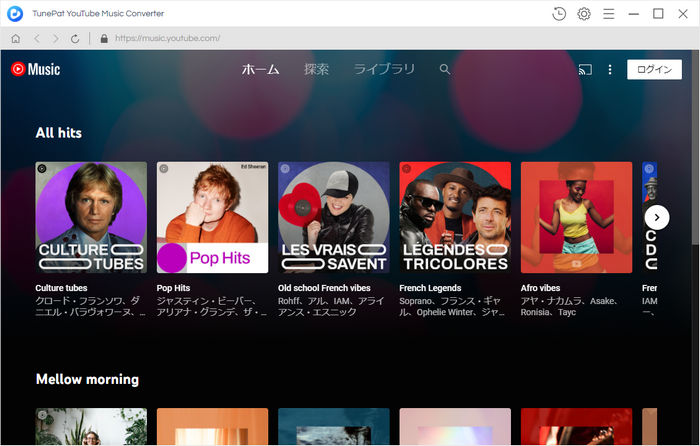Open first Mellow morning playlist thumbnail

point(91,426)
